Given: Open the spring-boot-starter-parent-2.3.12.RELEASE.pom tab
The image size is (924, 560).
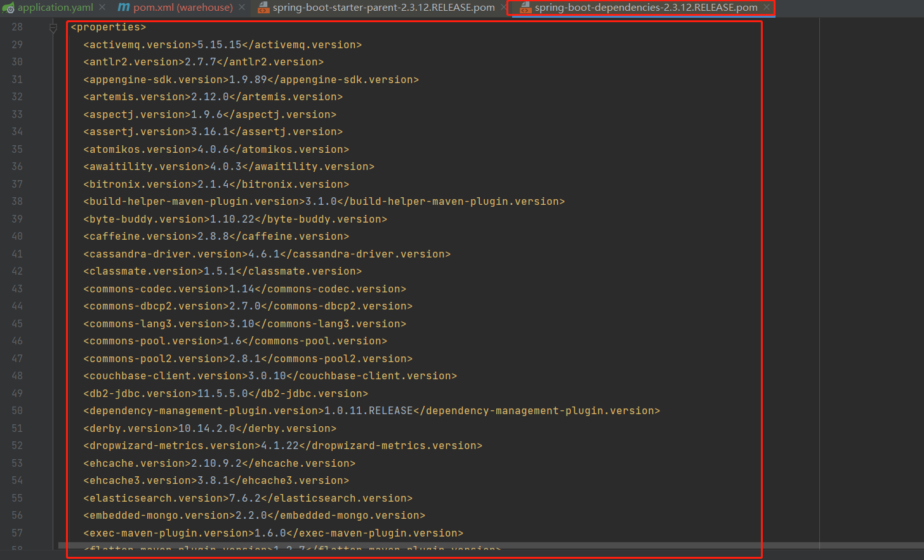Looking at the screenshot, I should point(383,8).
